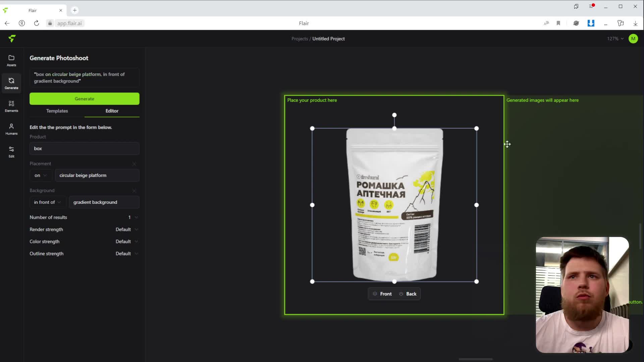Switch to the Templates tab
Viewport: 644px width, 362px height.
57,111
